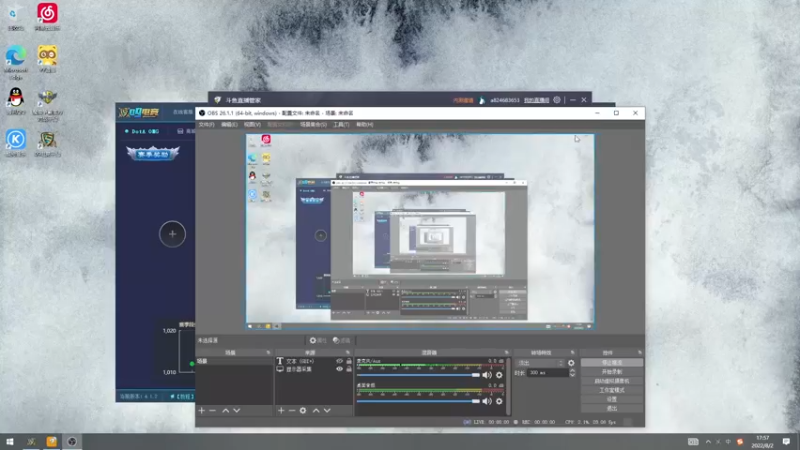Screen dimensions: 800x450
Task: Add a new source with the plus icon
Action: 281,410
